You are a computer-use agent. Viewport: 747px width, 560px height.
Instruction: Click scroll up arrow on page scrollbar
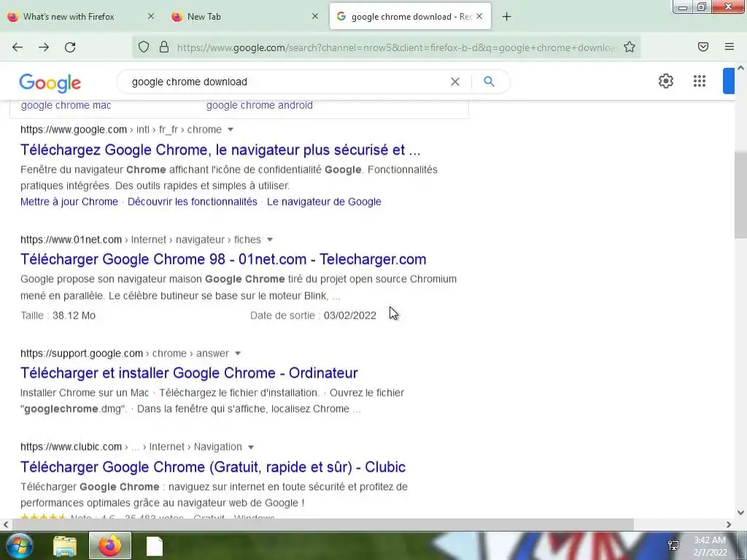click(x=740, y=68)
